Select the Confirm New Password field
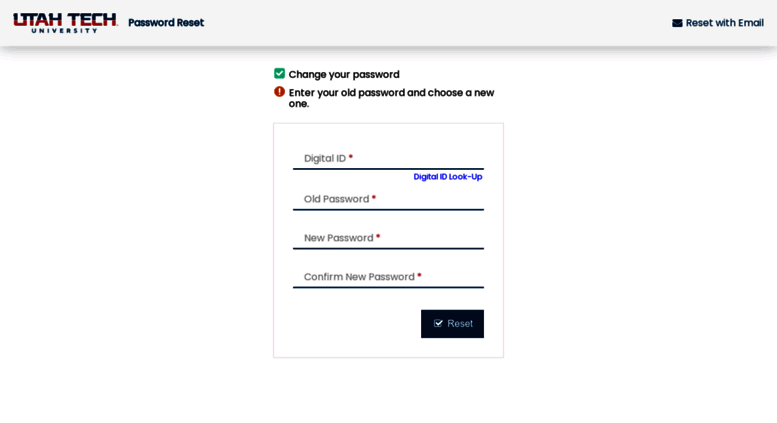777x423 pixels. (x=388, y=277)
